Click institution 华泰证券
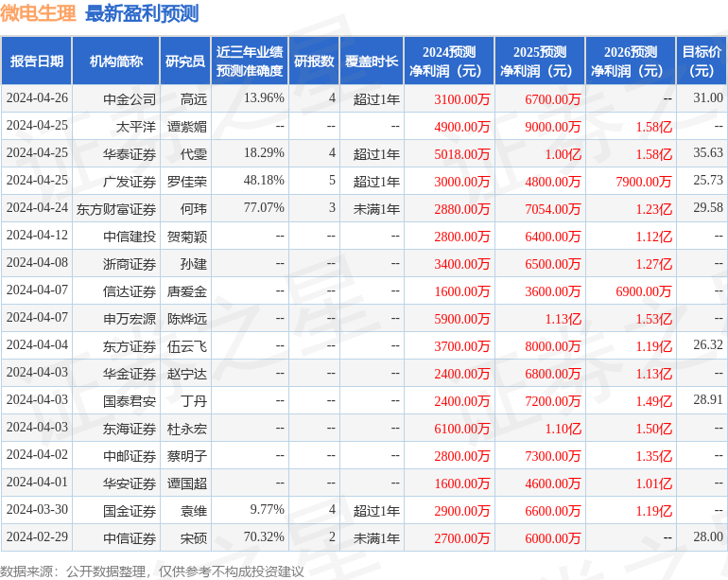This screenshot has width=728, height=580. [x=130, y=154]
